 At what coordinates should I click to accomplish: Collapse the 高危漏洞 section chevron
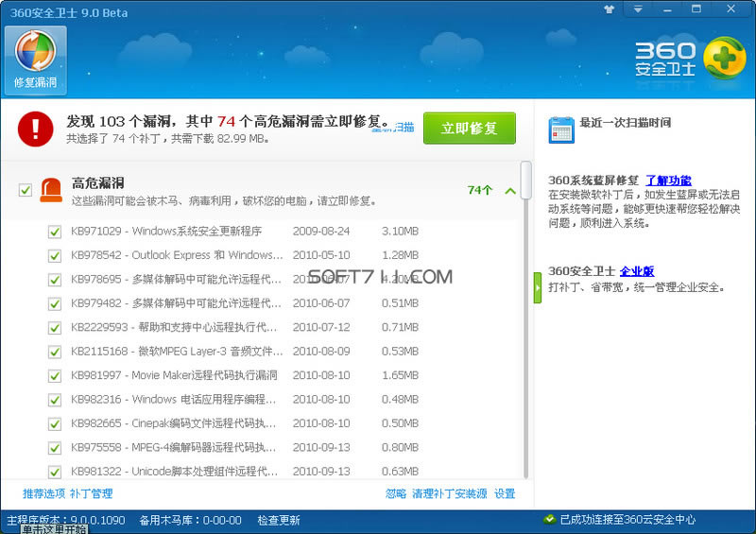click(510, 191)
